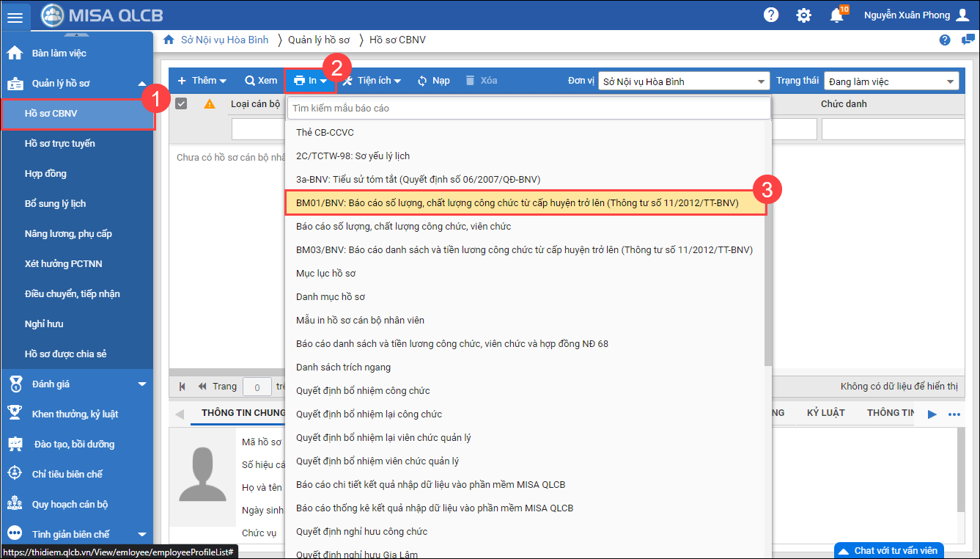Toggle the select-all checkbox in table header
The image size is (980, 559).
pyautogui.click(x=181, y=103)
